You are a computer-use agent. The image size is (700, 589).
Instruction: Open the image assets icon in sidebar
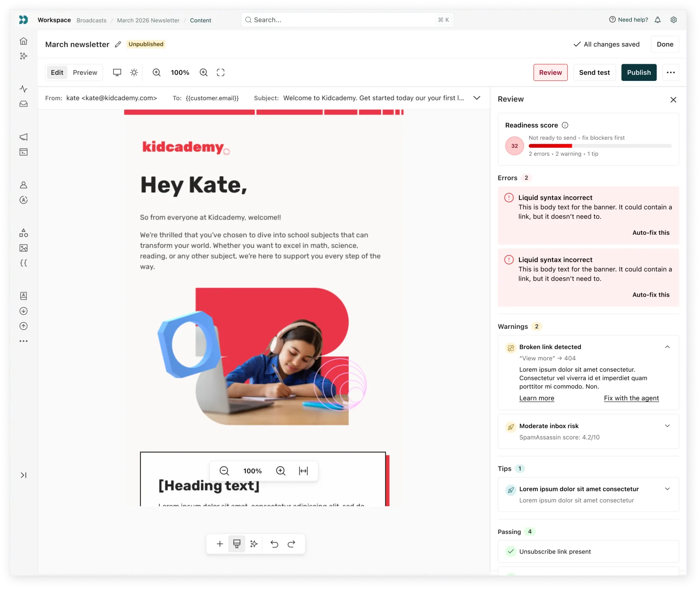(x=24, y=248)
